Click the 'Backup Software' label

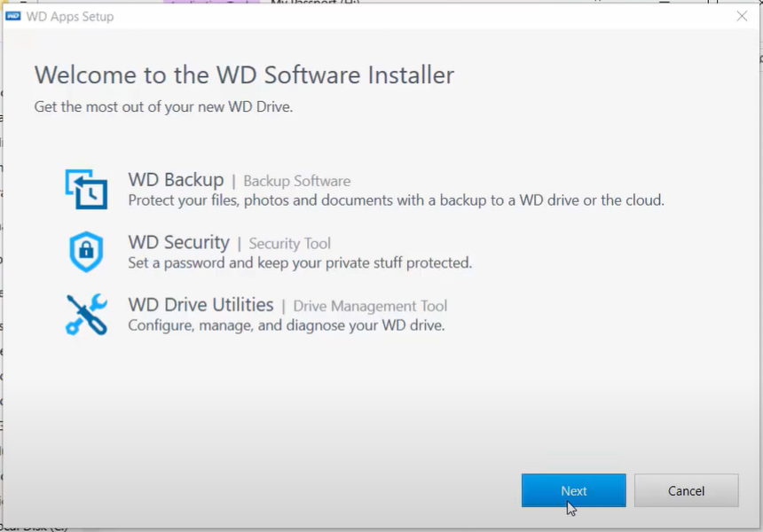(x=297, y=181)
